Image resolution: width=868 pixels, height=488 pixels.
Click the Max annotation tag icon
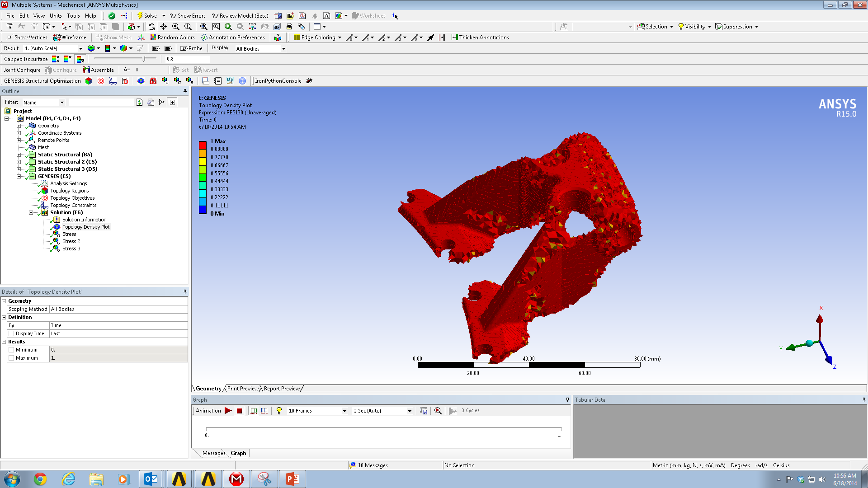156,48
